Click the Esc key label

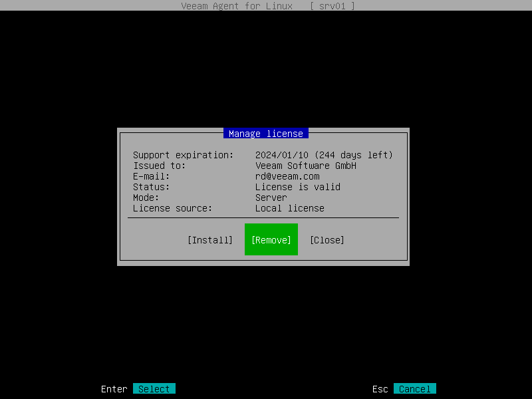(x=379, y=388)
